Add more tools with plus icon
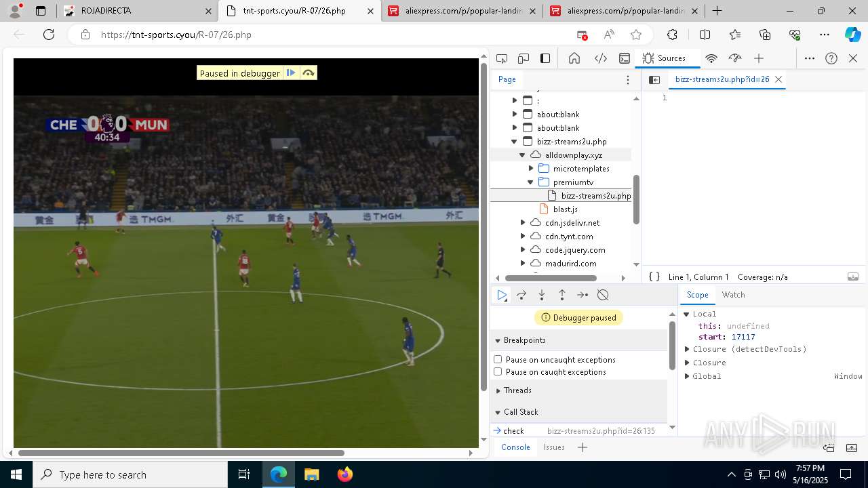Viewport: 868px width, 488px height. tap(759, 58)
